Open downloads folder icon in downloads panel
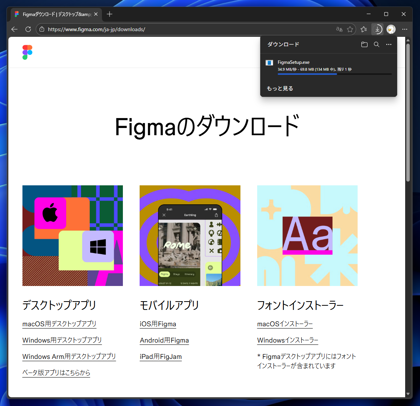 click(x=364, y=44)
